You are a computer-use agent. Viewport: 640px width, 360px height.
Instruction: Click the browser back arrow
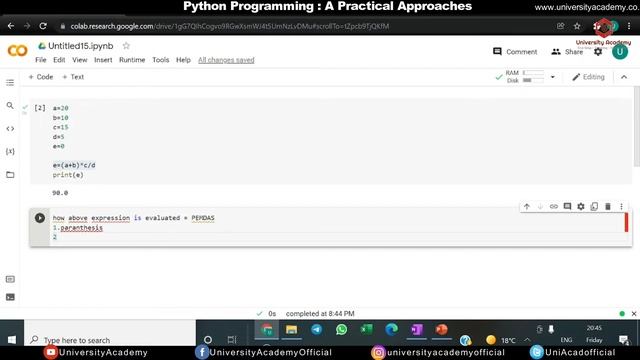tap(11, 26)
